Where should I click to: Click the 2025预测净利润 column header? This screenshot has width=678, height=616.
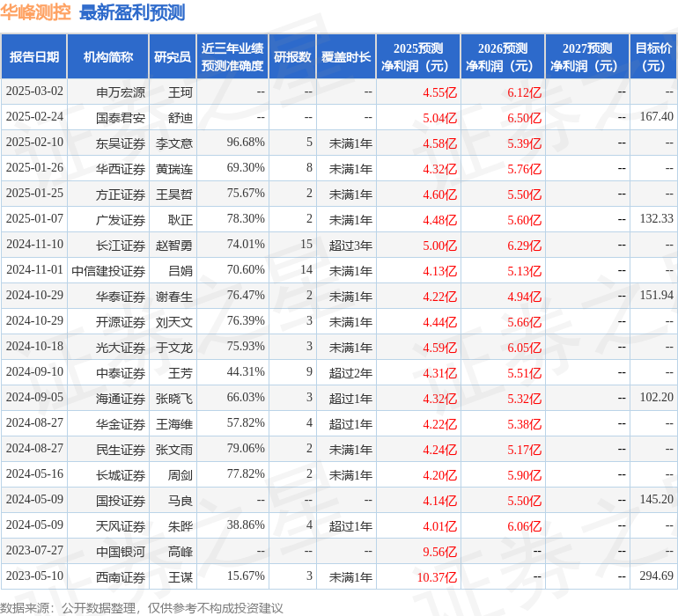tap(417, 57)
